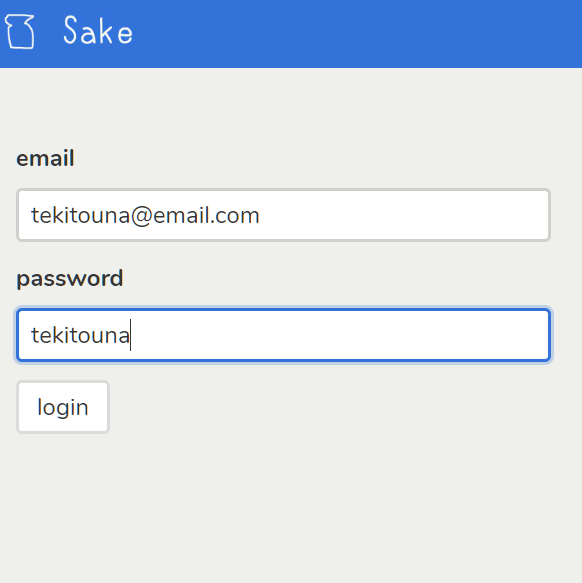Viewport: 582px width, 583px height.
Task: Click "tekitouna" before the @ in email
Action: coord(80,216)
